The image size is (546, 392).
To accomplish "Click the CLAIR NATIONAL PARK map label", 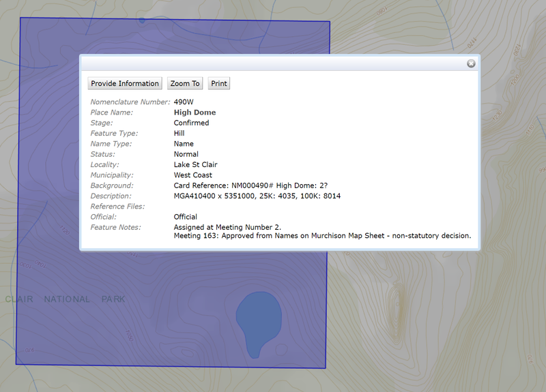I will coord(65,299).
